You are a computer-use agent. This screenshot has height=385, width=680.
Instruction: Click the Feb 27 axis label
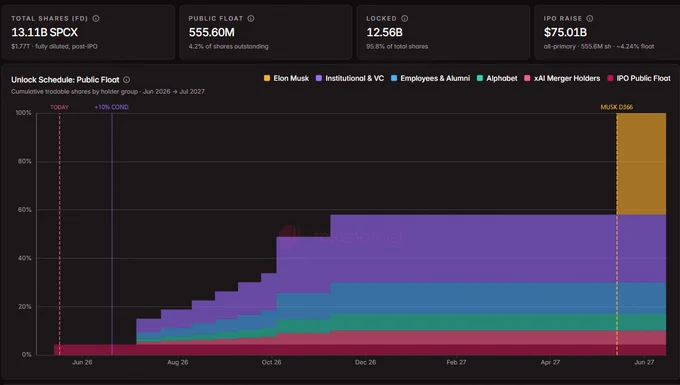coord(456,362)
